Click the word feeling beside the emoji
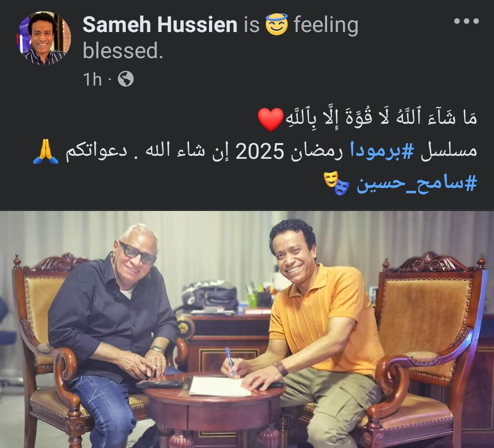Viewport: 494px width, 448px height. pyautogui.click(x=326, y=25)
